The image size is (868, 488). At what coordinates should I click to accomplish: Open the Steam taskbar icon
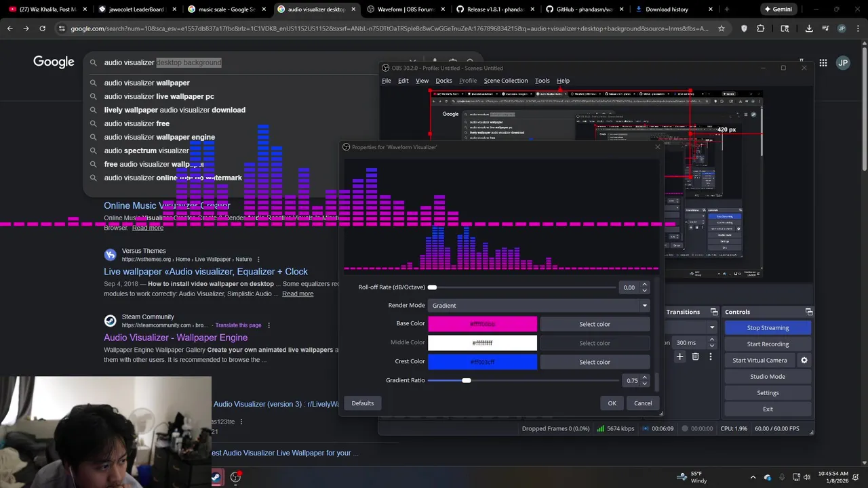tap(216, 477)
